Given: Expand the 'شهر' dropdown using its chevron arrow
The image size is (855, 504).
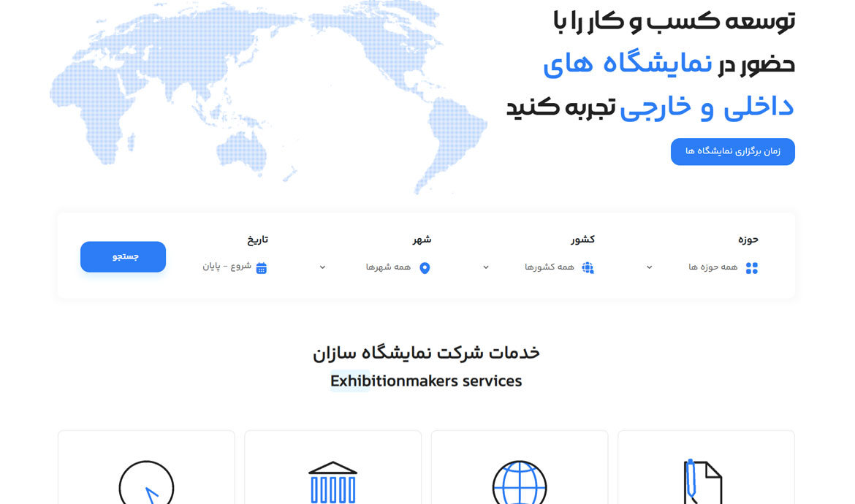Looking at the screenshot, I should point(322,267).
